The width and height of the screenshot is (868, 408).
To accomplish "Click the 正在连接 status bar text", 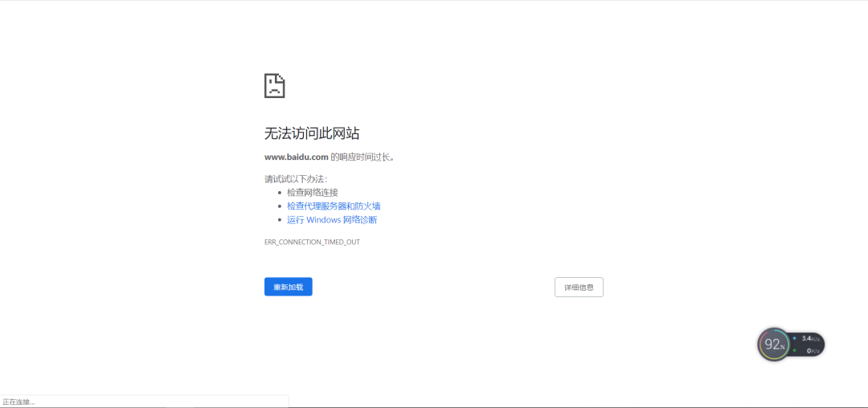I will [x=18, y=402].
